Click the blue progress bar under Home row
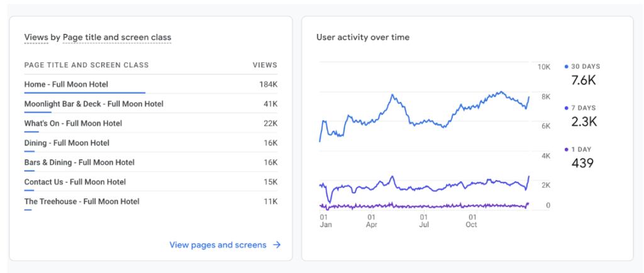This screenshot has height=273, width=644. point(84,92)
